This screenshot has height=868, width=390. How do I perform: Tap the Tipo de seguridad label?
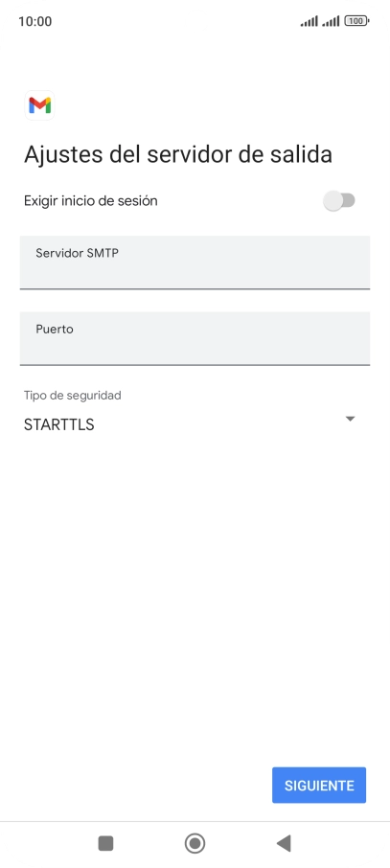[73, 396]
